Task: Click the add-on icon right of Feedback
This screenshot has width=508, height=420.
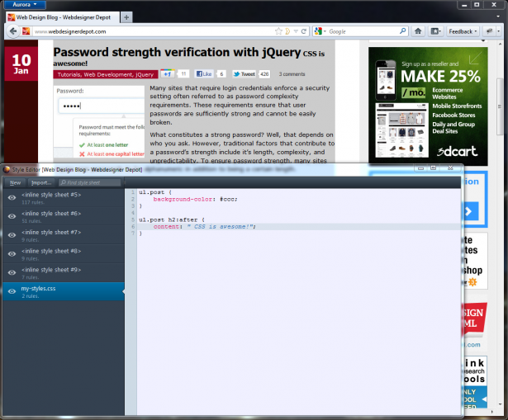Action: 489,31
